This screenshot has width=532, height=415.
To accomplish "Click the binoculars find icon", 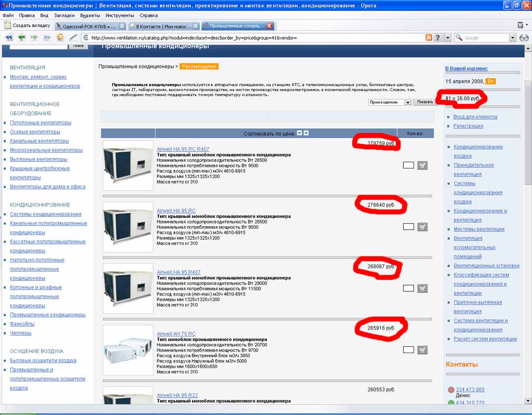I will [524, 37].
